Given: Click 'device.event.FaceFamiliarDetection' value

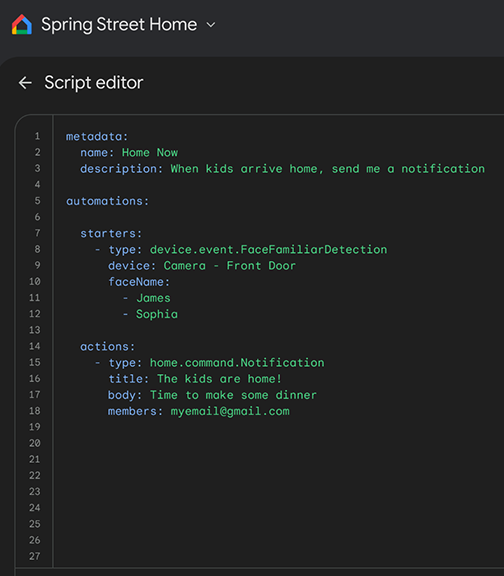Looking at the screenshot, I should pos(268,250).
